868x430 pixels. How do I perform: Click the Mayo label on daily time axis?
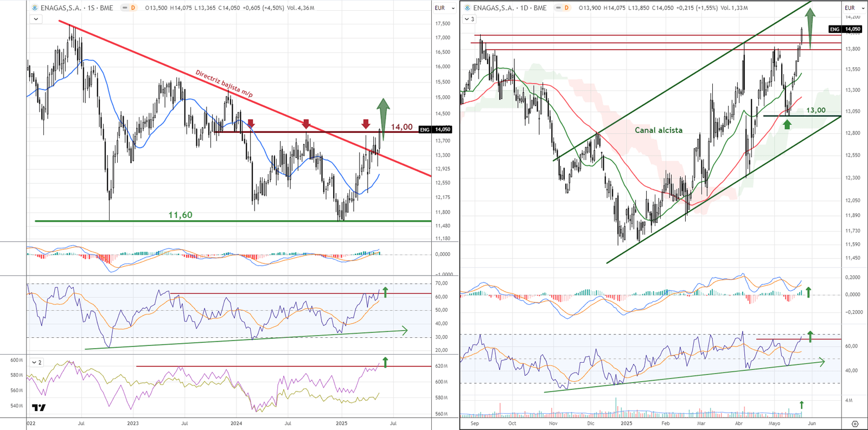pos(774,423)
